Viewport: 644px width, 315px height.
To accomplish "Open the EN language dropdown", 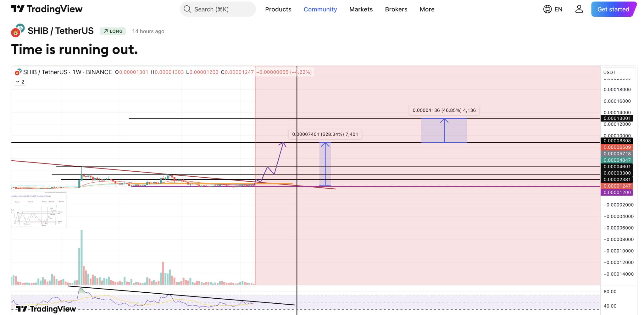I will (558, 9).
